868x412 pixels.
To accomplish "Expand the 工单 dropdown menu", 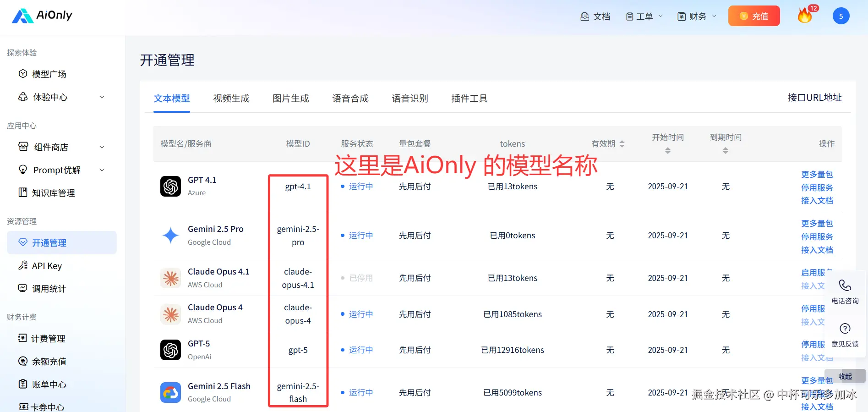I will tap(644, 16).
